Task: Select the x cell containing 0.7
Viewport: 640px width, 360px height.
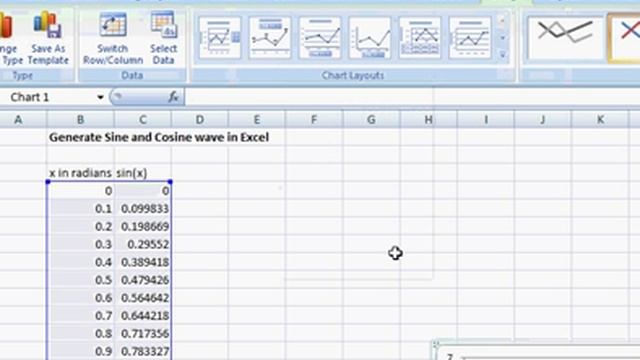Action: [80, 316]
